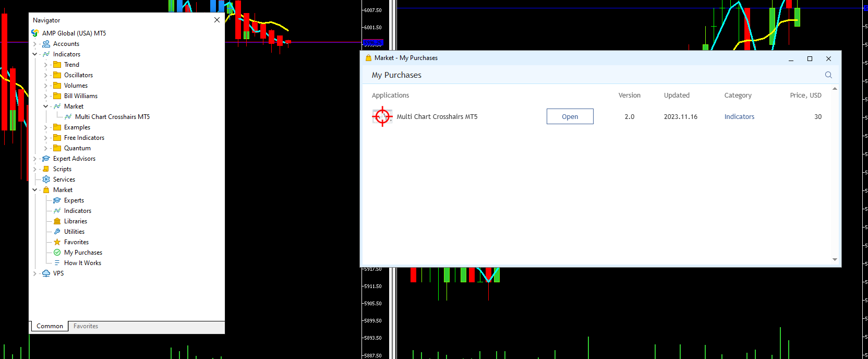Click the 2023.11.16 updated date cell

[680, 117]
